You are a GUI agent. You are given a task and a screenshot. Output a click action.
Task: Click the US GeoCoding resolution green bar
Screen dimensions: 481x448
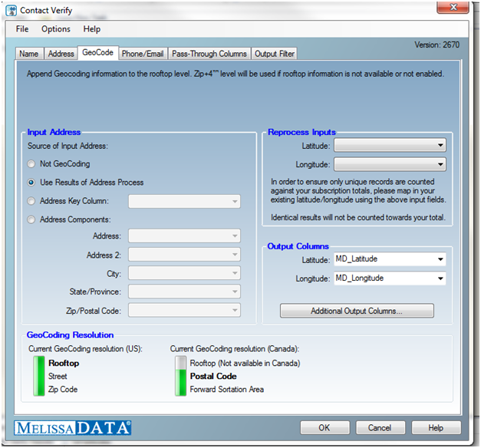[x=39, y=376]
